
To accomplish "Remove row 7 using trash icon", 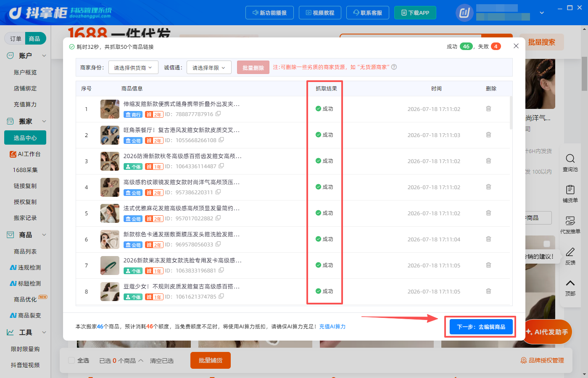I will 488,265.
